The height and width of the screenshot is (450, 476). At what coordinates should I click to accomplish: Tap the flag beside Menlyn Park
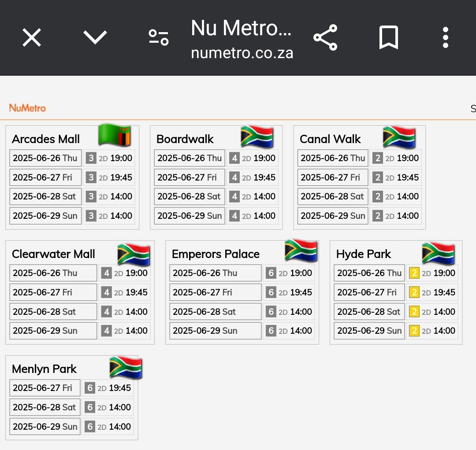coord(126,368)
